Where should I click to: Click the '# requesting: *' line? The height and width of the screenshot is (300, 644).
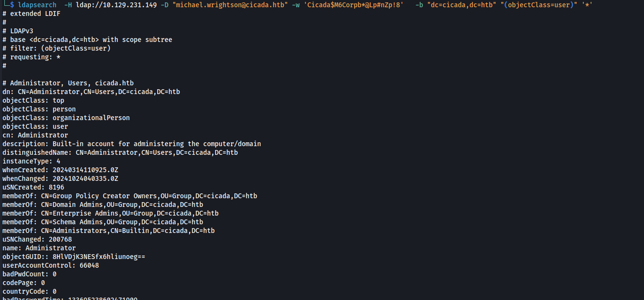tap(31, 57)
